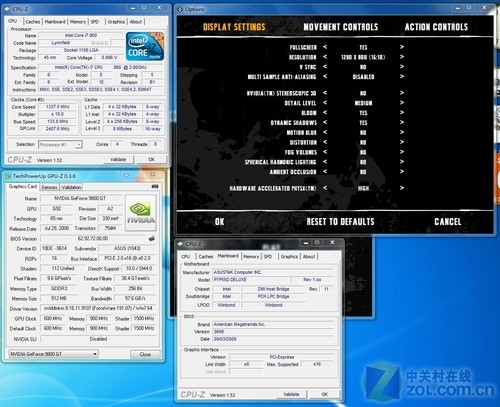Toggle V Sync with left arrow
This screenshot has width=500, height=407.
point(325,67)
